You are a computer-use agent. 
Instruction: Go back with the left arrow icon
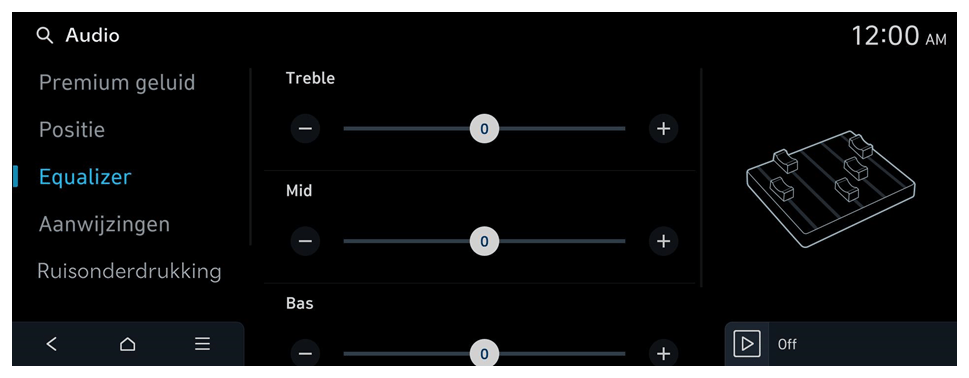coord(52,344)
